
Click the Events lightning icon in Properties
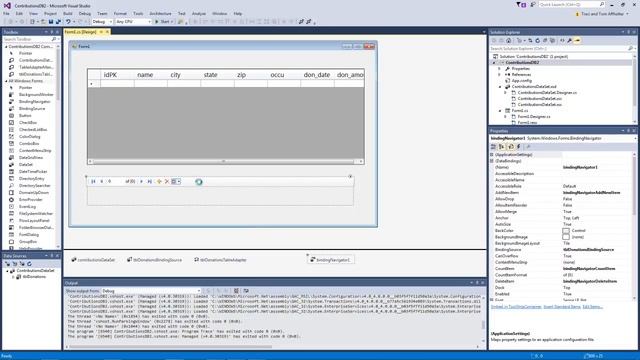coord(519,147)
